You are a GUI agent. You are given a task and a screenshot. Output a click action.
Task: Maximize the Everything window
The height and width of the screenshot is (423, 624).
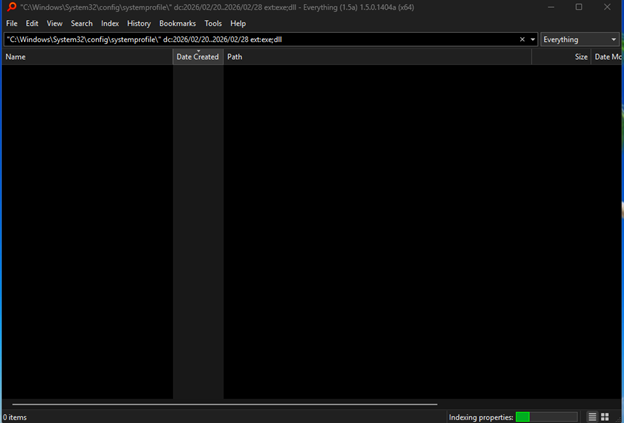click(578, 7)
